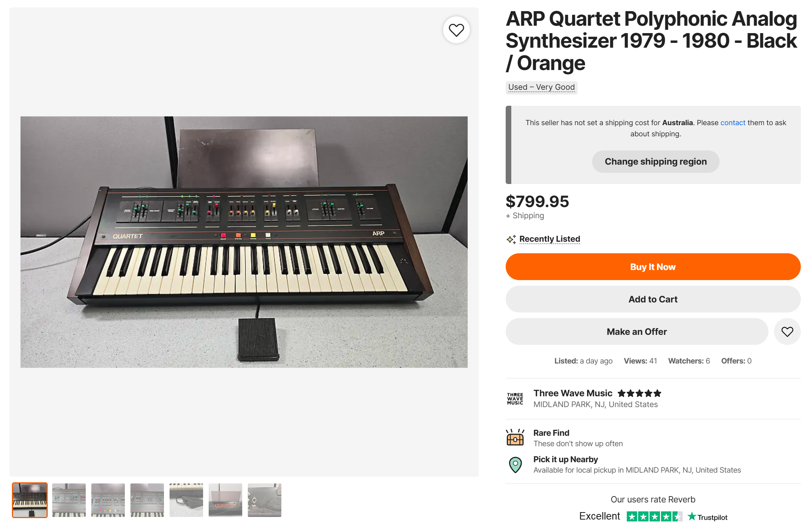Image resolution: width=812 pixels, height=530 pixels.
Task: Open the Three Wave Music shop page
Action: (573, 393)
